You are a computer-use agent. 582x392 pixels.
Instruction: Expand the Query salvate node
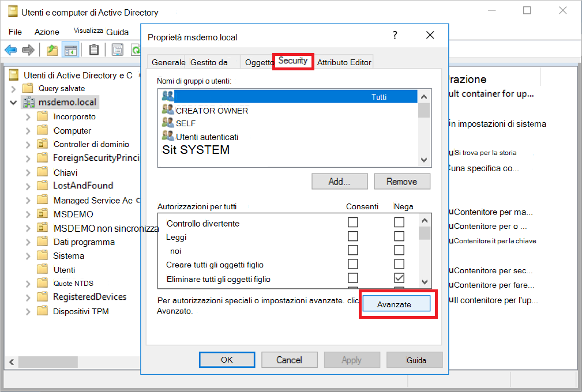(13, 89)
